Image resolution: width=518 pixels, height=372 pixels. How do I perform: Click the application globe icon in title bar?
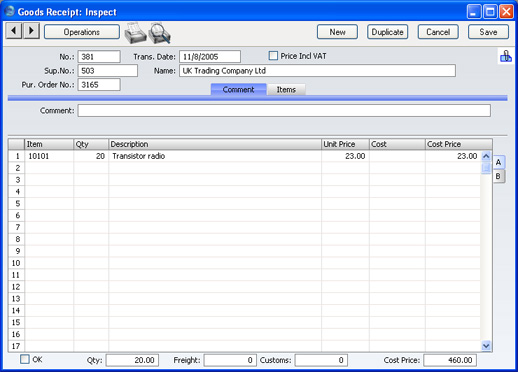pyautogui.click(x=10, y=11)
